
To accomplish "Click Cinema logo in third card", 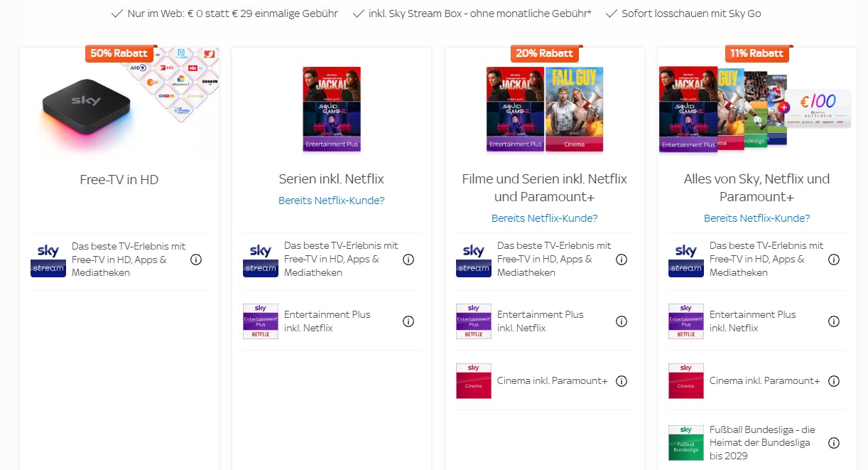I will tap(474, 381).
